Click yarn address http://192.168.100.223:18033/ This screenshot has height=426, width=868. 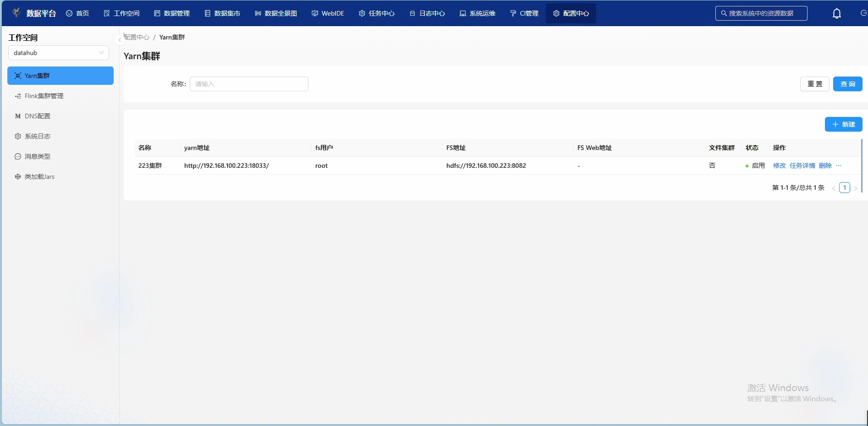226,166
